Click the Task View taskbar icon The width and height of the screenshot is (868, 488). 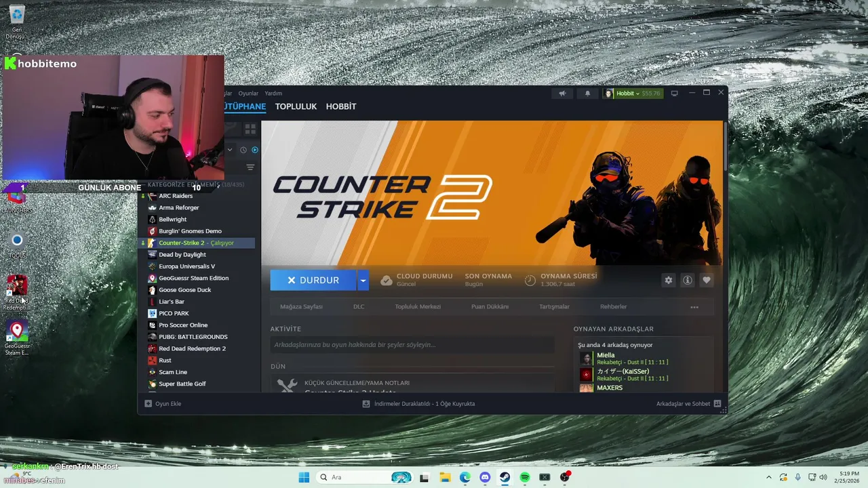[x=425, y=477]
